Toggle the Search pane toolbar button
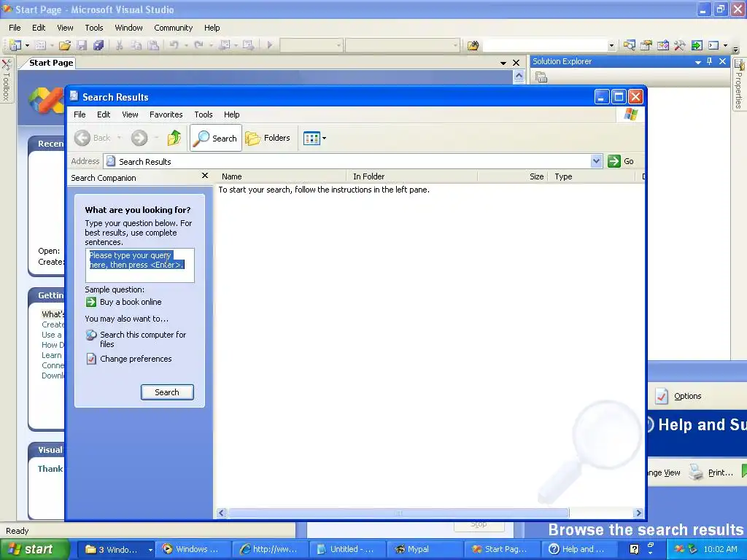The width and height of the screenshot is (747, 560). 216,138
